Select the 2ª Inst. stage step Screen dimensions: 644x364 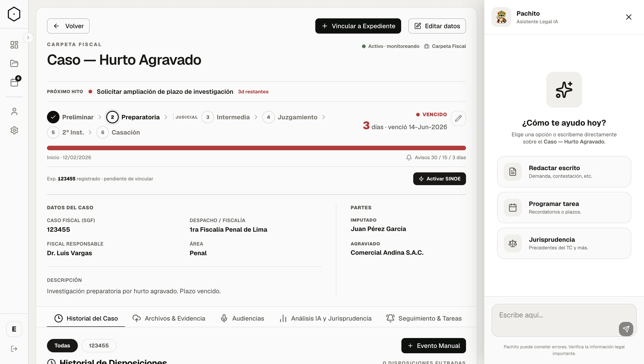[x=66, y=133]
